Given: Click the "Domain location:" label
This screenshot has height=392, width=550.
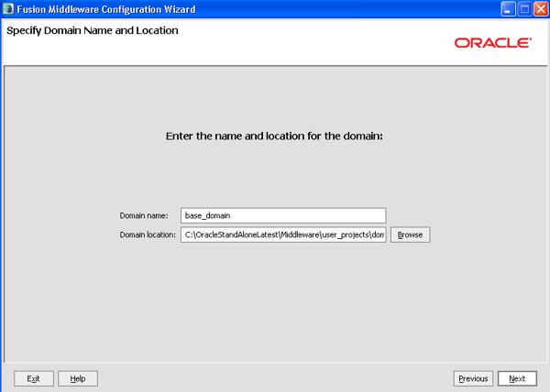Looking at the screenshot, I should pyautogui.click(x=148, y=234).
